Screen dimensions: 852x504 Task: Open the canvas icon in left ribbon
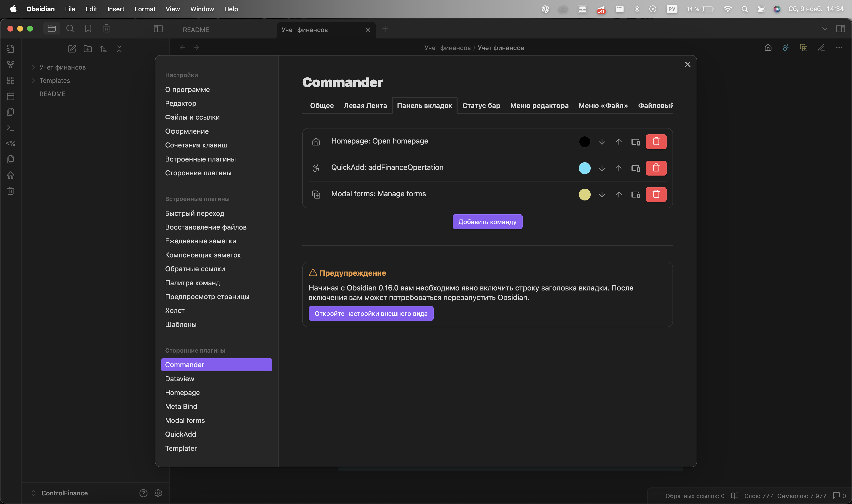pyautogui.click(x=11, y=80)
